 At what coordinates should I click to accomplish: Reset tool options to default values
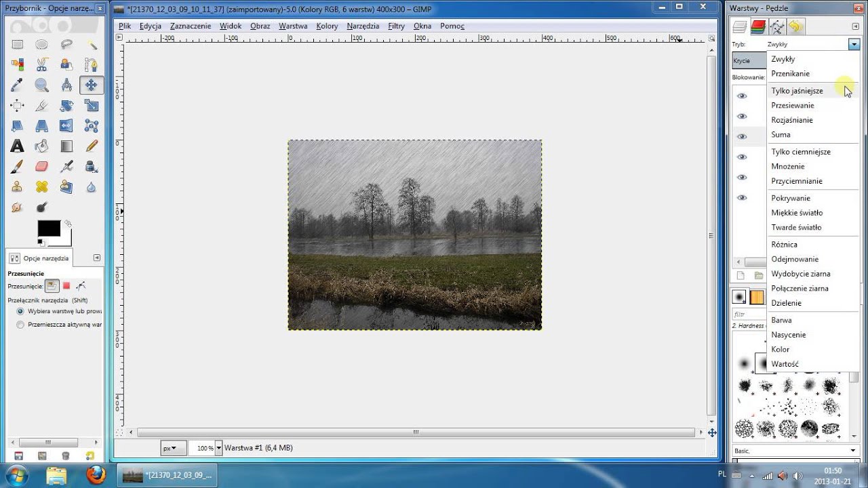[89, 455]
